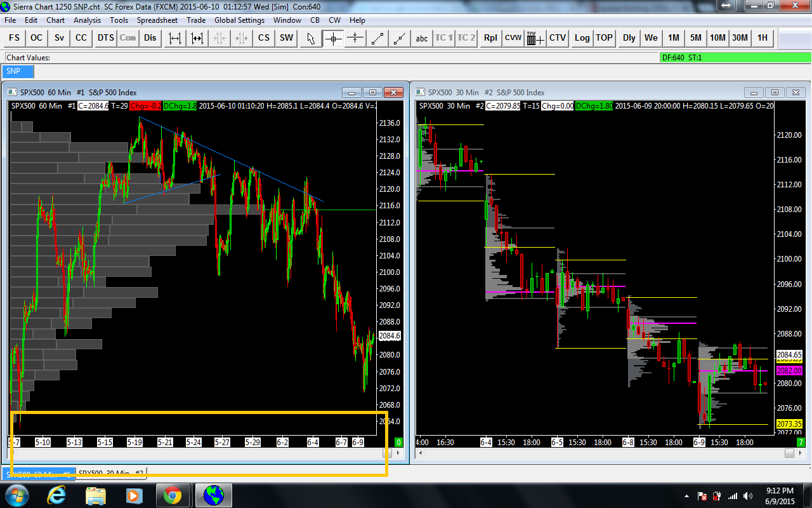Screen dimensions: 812x508
Task: Switch to the SPX500 30 Min #2 tab
Action: (x=111, y=473)
